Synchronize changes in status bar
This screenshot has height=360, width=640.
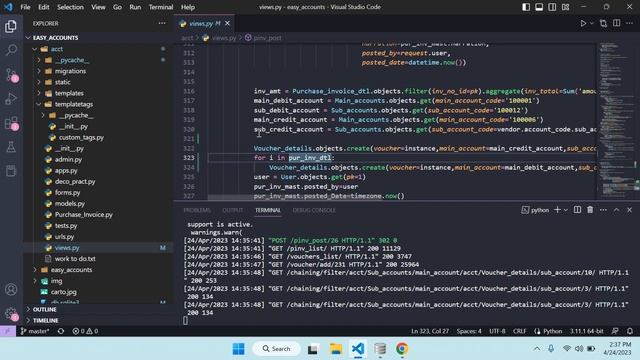(61, 331)
